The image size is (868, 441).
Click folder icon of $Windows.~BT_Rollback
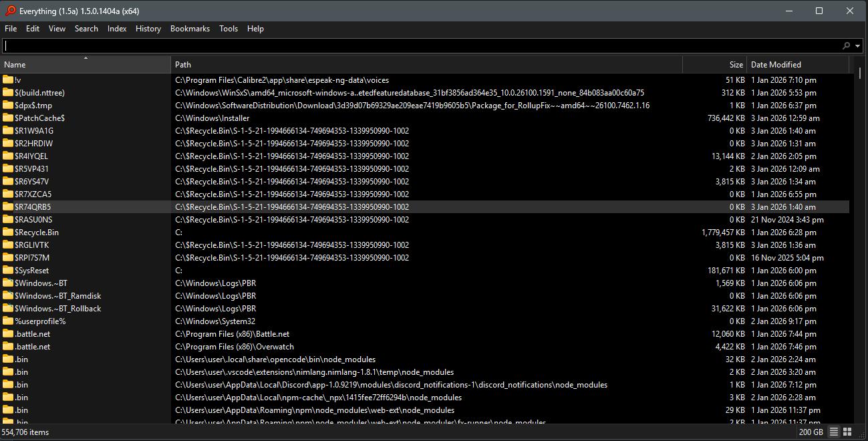(x=8, y=308)
